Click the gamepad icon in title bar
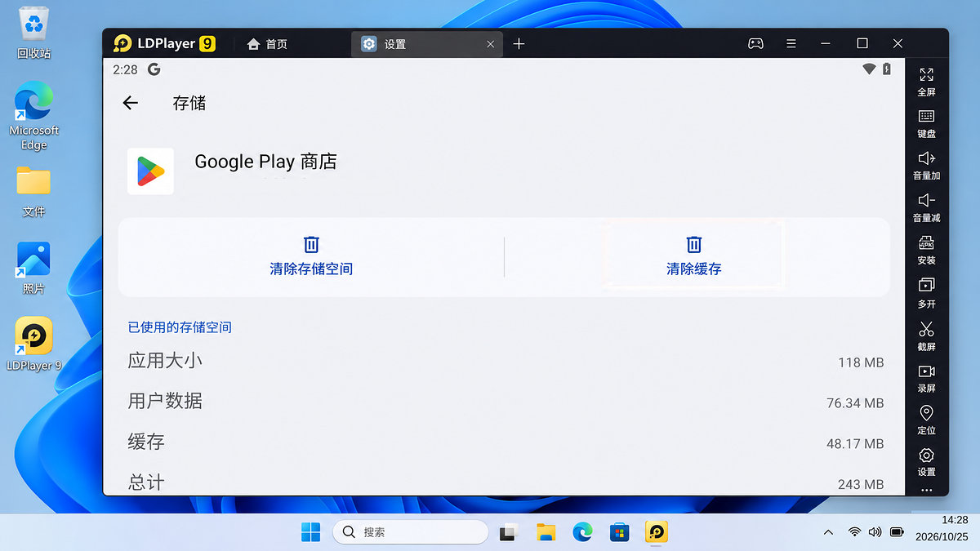The width and height of the screenshot is (980, 551). [x=755, y=43]
